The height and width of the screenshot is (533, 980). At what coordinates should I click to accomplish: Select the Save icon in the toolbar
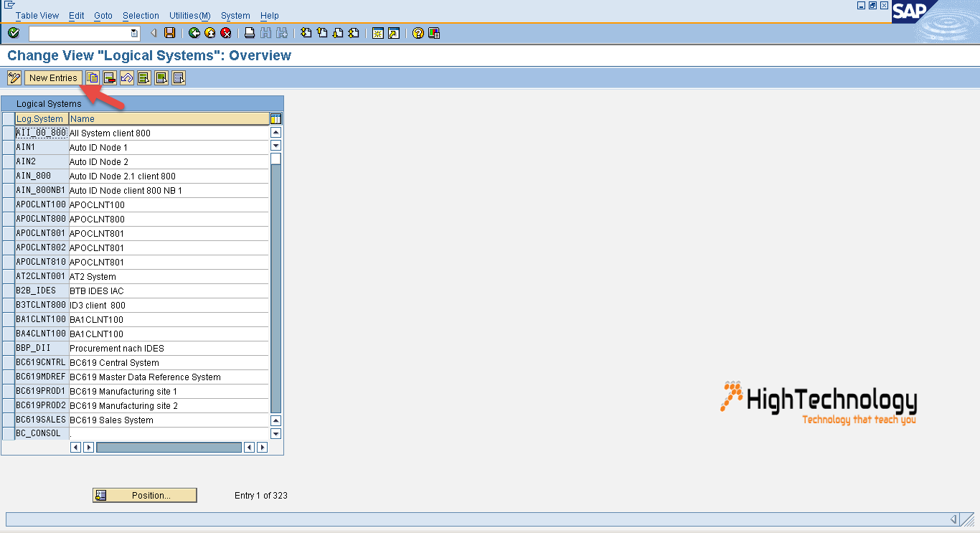click(x=169, y=33)
